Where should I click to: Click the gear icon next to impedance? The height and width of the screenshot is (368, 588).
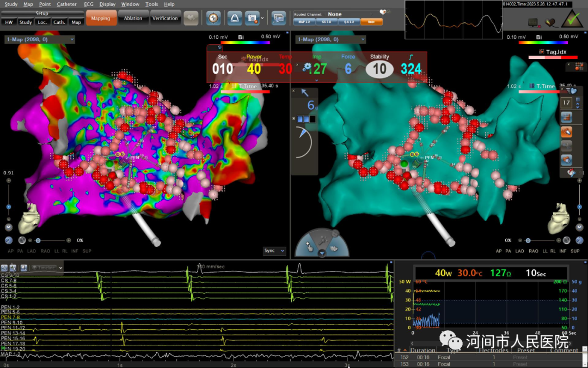coord(307,67)
